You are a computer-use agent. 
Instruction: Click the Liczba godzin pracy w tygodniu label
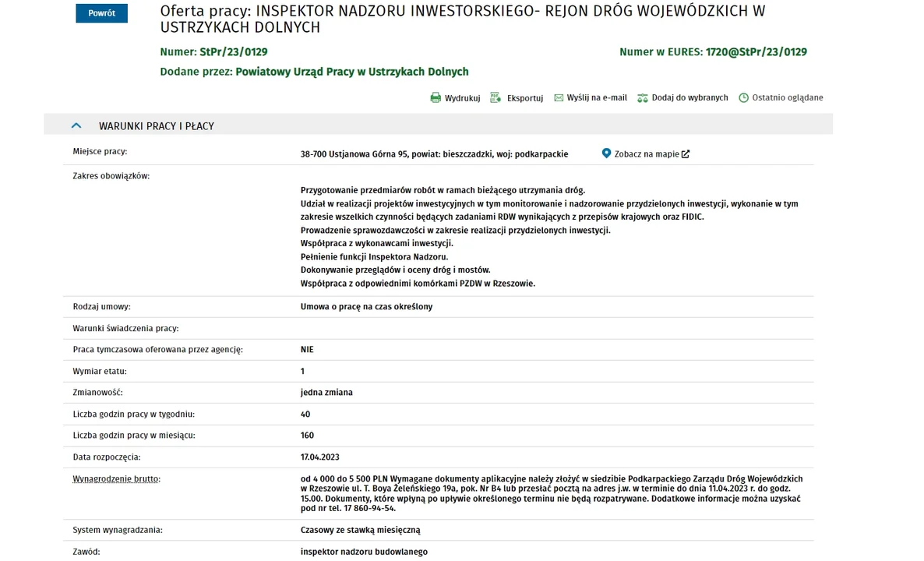[134, 415]
